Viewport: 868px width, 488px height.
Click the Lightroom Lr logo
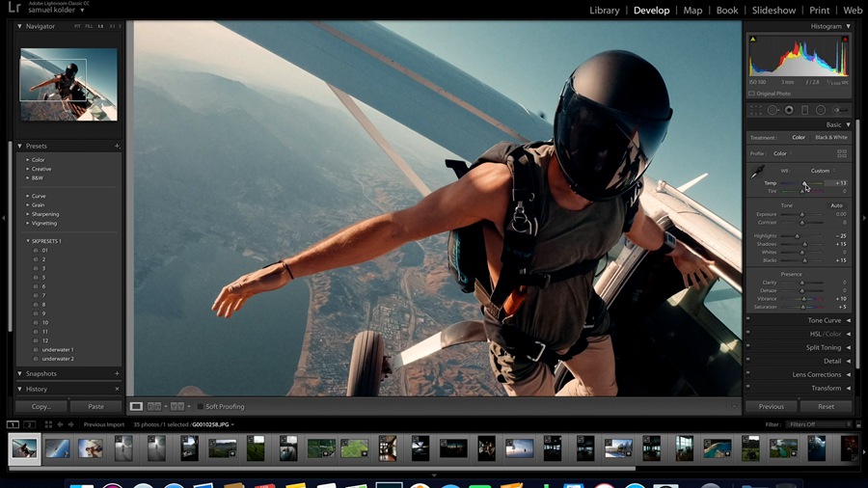pos(14,7)
